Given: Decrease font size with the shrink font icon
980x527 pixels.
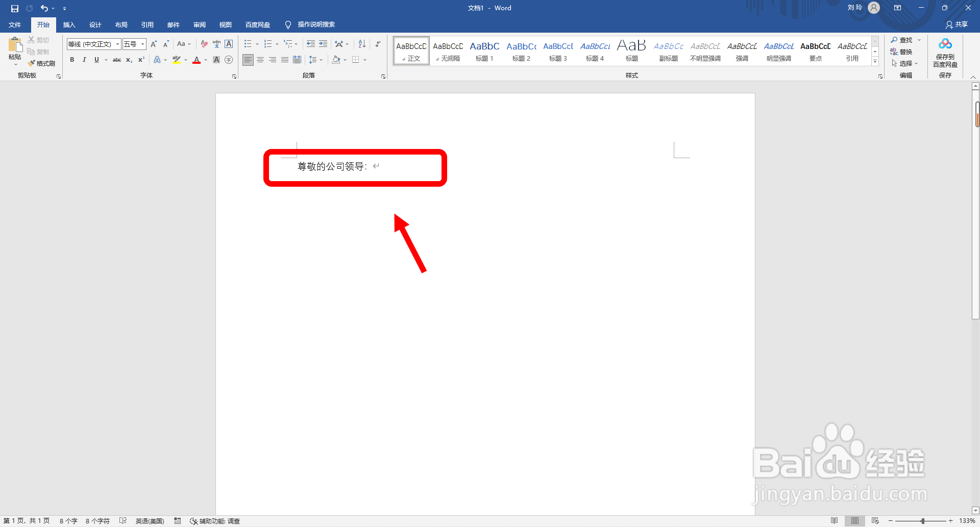Looking at the screenshot, I should click(x=166, y=44).
